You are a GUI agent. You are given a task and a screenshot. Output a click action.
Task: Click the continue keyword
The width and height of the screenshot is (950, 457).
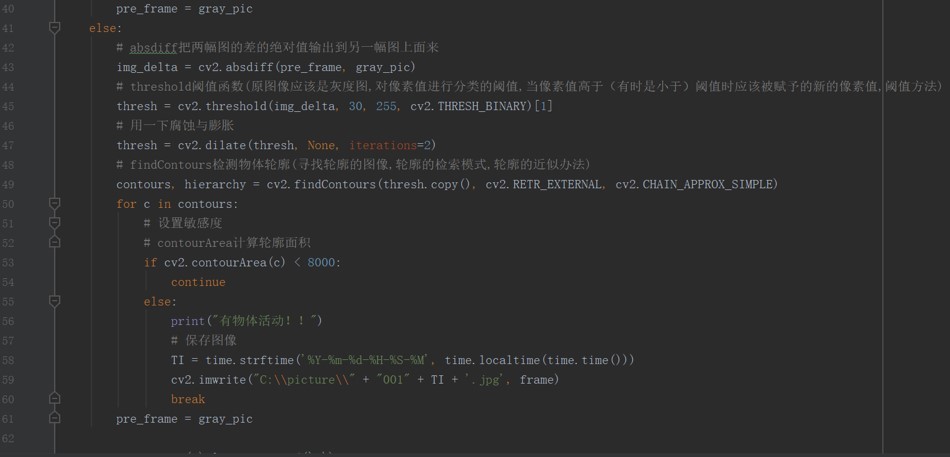tap(198, 282)
